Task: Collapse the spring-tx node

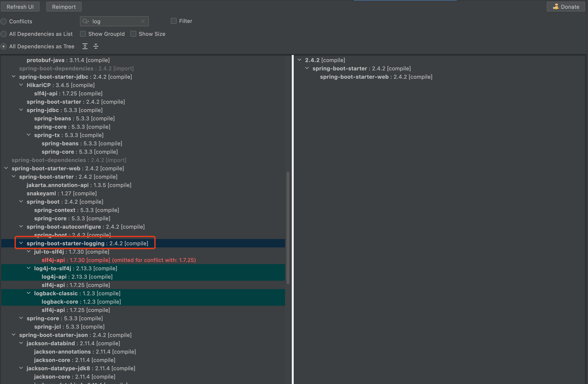Action: coord(29,135)
